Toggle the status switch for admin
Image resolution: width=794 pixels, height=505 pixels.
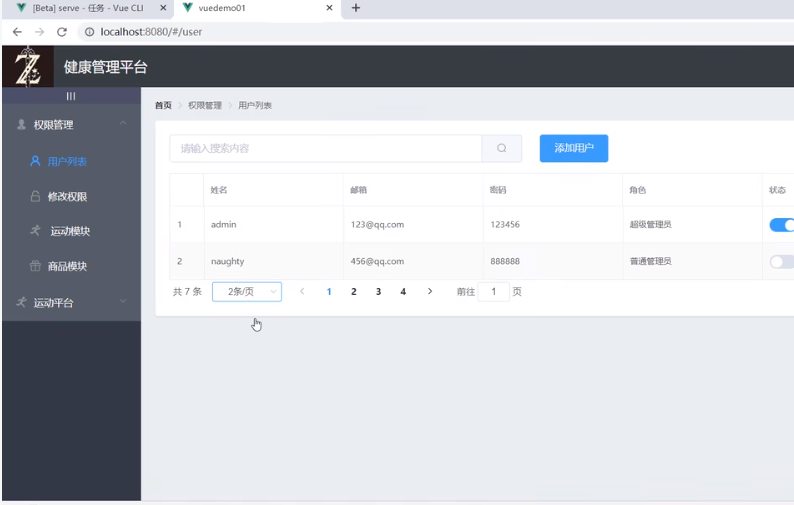click(781, 224)
